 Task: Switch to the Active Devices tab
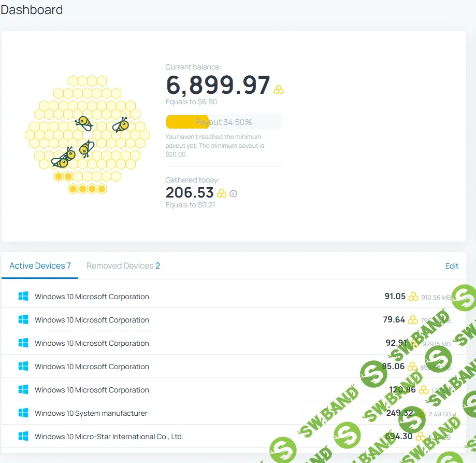[40, 266]
